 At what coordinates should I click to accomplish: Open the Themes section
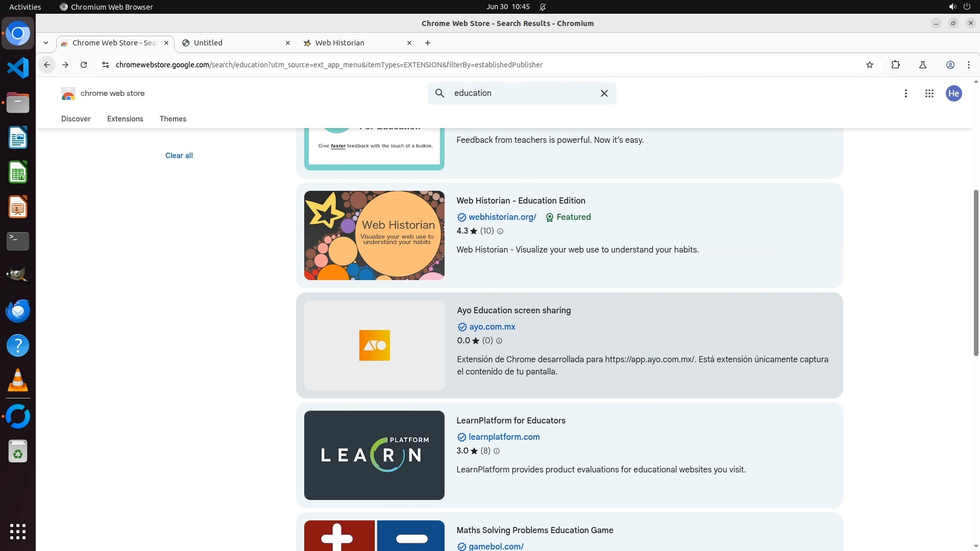coord(173,119)
